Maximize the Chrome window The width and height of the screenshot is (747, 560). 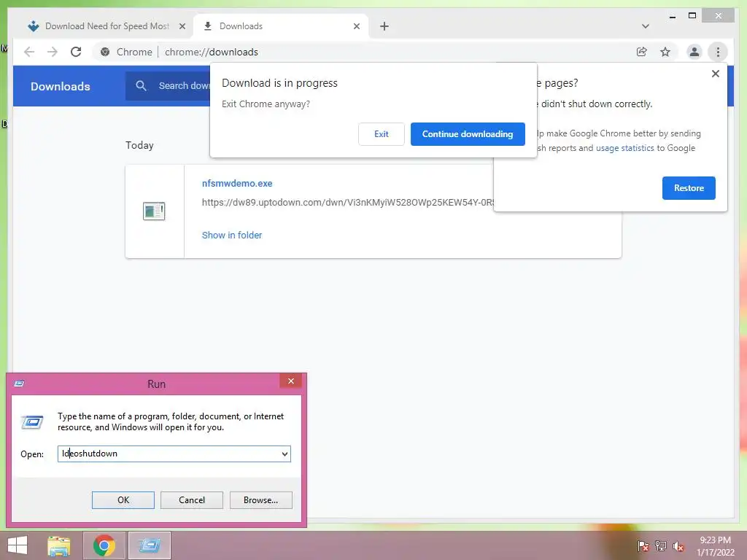[692, 16]
